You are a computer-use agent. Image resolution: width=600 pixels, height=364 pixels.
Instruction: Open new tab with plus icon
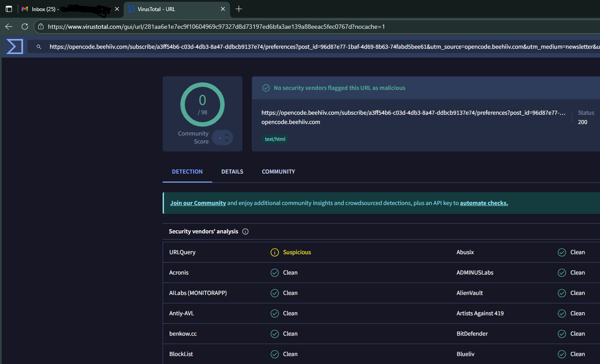pos(239,9)
